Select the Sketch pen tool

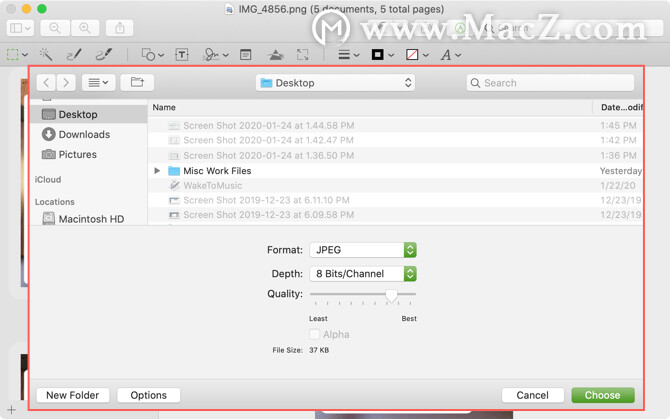click(x=74, y=55)
